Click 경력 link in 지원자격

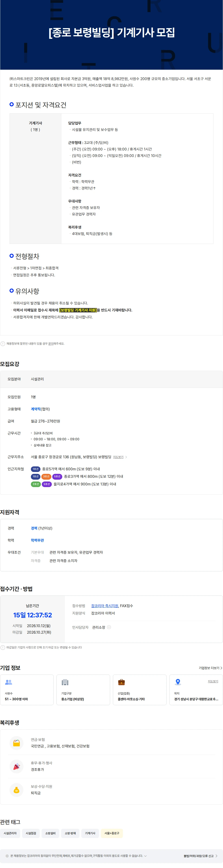point(34,528)
